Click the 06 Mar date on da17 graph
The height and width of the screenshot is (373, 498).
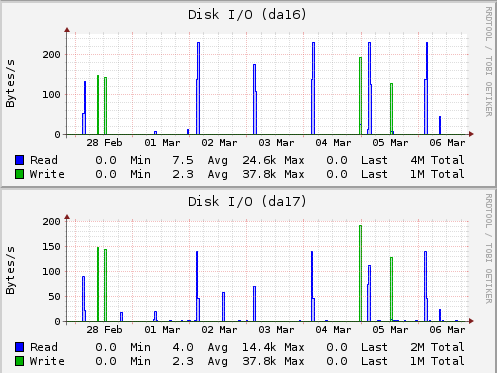pos(447,330)
